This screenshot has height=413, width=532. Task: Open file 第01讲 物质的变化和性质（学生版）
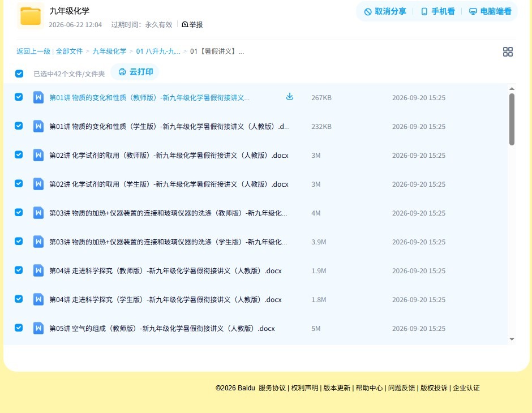[169, 127]
